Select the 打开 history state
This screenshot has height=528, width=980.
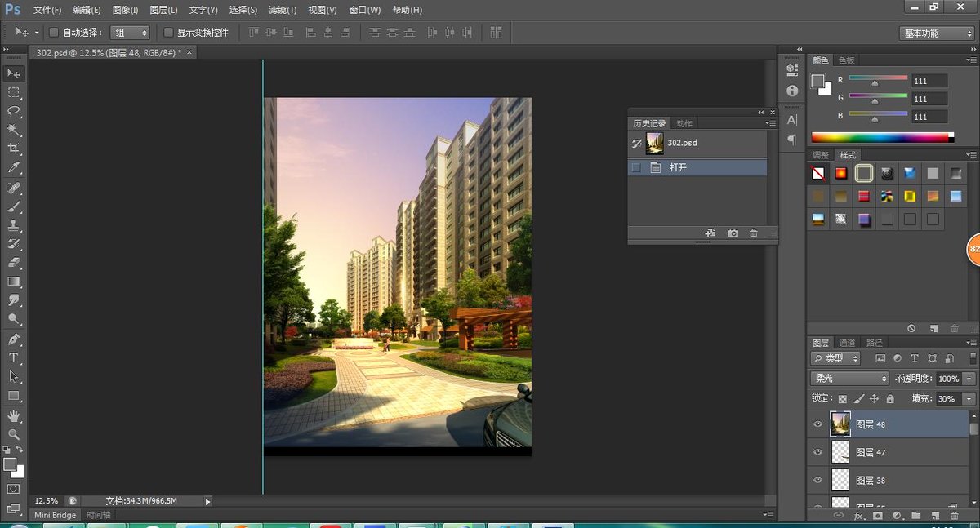click(x=678, y=167)
